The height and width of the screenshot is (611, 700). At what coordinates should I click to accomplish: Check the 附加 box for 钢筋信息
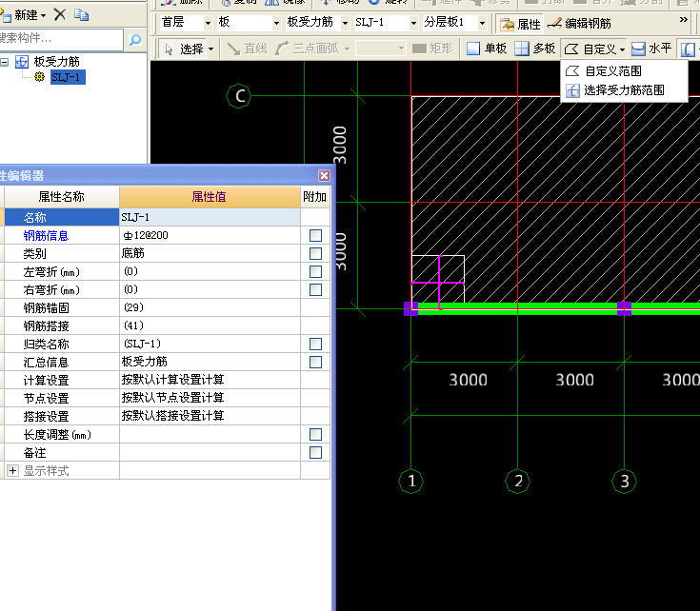315,236
